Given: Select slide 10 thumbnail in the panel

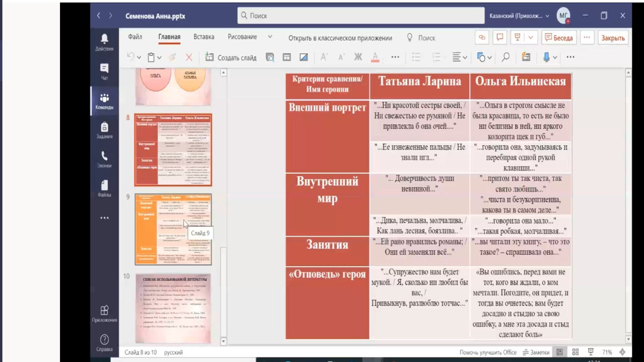Looking at the screenshot, I should click(173, 308).
